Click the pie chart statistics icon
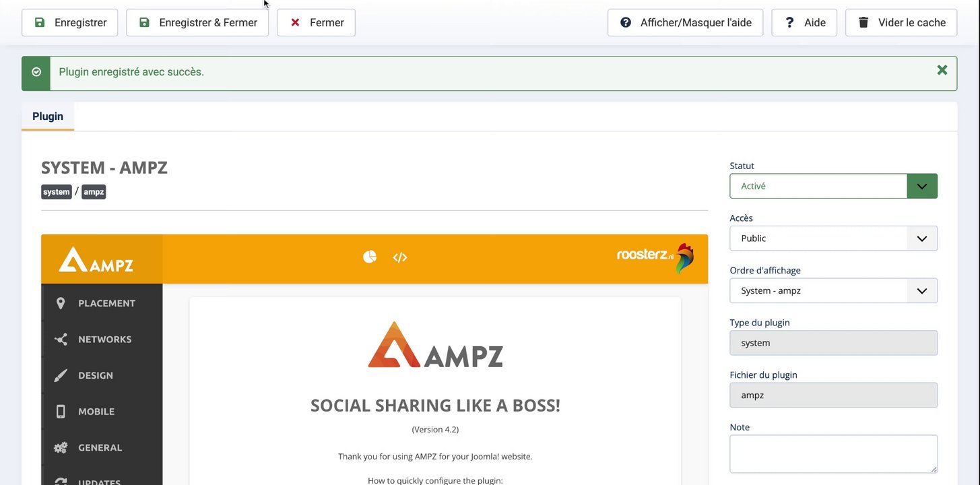 click(370, 257)
